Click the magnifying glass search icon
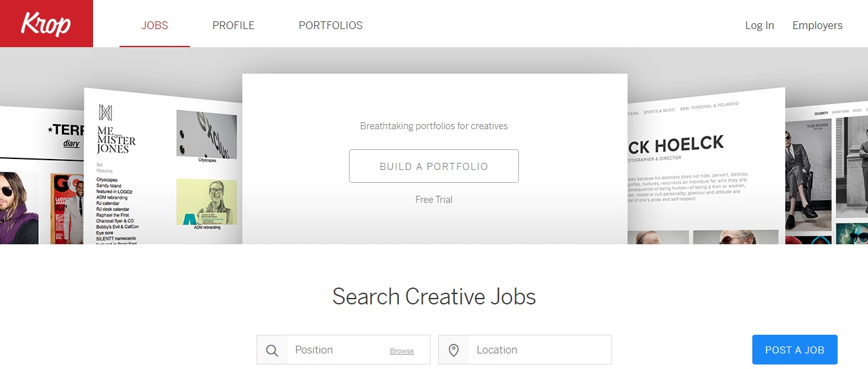 pos(272,350)
